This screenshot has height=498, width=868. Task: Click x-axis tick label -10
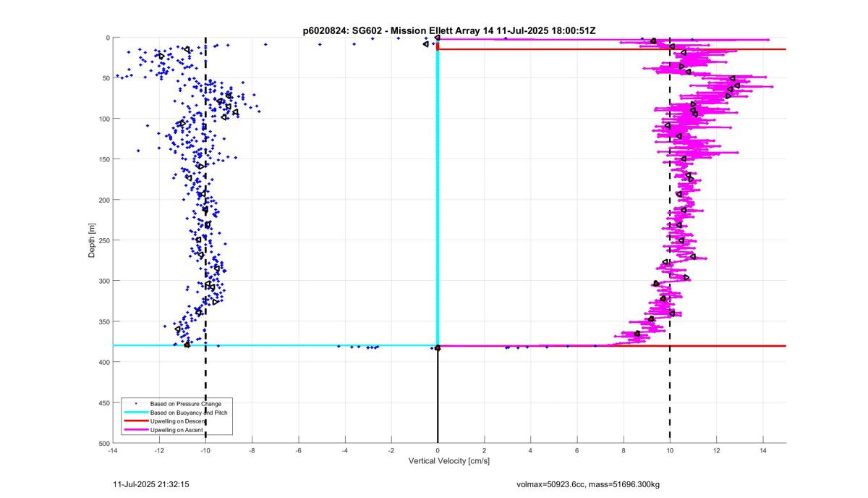pos(205,450)
